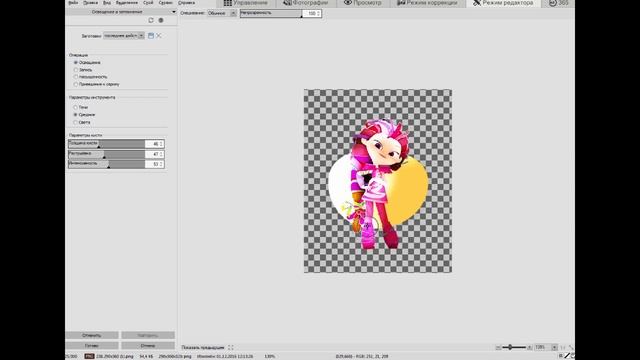Click the actual size 1:1 icon
The height and width of the screenshot is (360, 640).
coord(563,347)
